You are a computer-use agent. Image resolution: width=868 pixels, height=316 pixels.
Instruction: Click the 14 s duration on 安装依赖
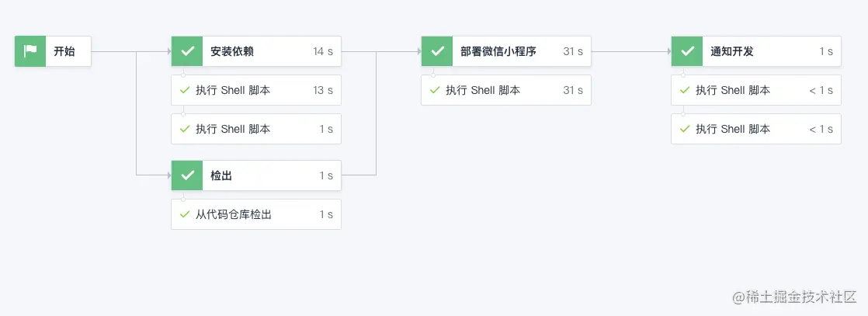(323, 51)
